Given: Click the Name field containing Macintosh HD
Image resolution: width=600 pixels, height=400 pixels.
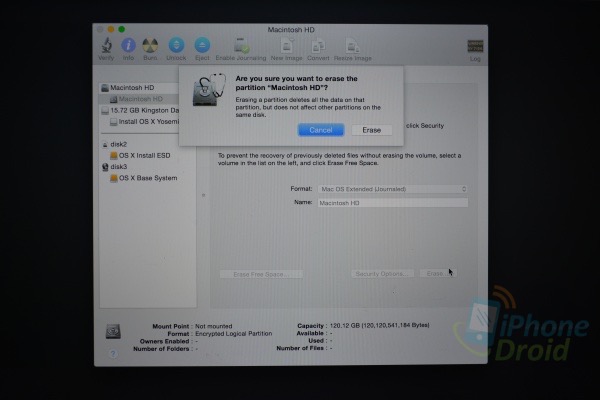Looking at the screenshot, I should coord(393,203).
